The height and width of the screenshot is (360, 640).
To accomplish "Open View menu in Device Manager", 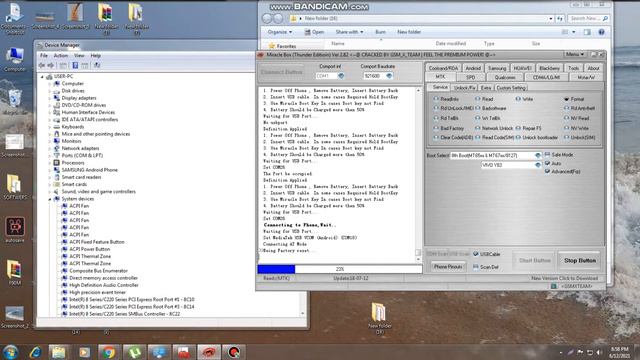I will pos(79,56).
